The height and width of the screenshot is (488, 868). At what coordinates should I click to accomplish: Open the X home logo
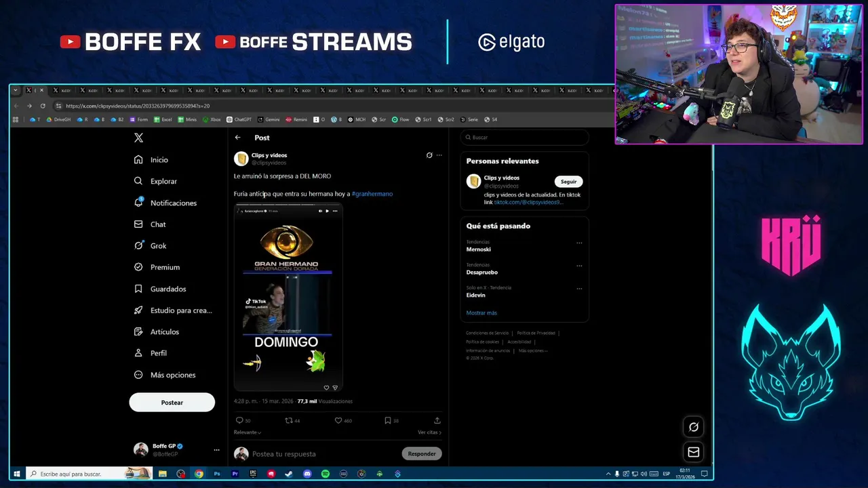point(138,138)
